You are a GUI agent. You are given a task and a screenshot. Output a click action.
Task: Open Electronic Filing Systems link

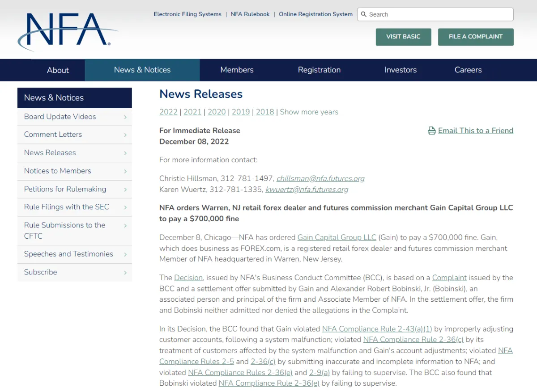pos(188,14)
